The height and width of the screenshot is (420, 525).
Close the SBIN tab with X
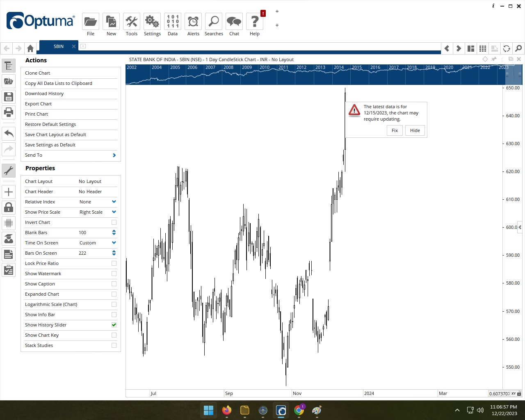(74, 46)
